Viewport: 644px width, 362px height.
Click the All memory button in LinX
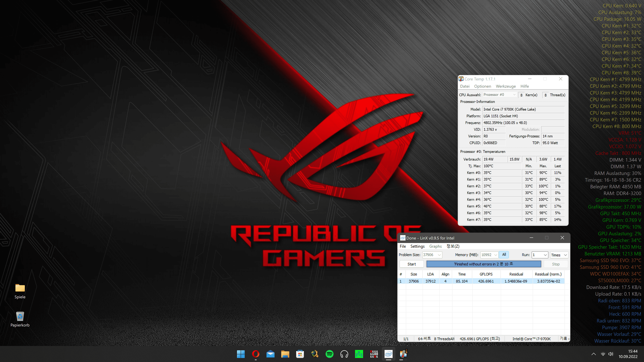point(504,255)
